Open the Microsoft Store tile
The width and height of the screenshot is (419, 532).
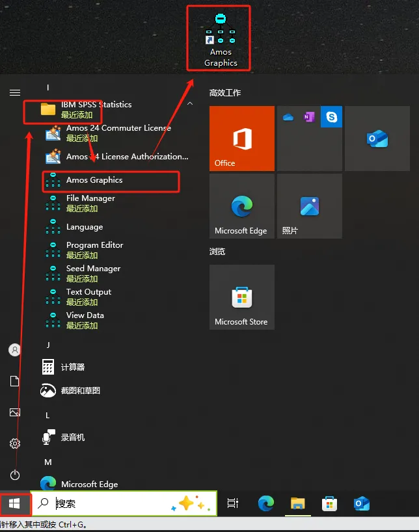(x=242, y=297)
